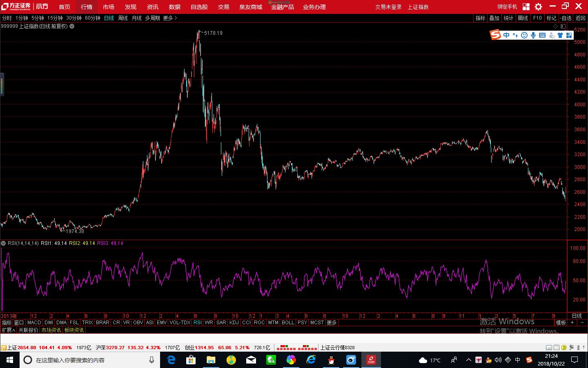Viewport: 588px width, 368px height.
Task: Click -自选 to remove from watchlist
Action: 566,18
